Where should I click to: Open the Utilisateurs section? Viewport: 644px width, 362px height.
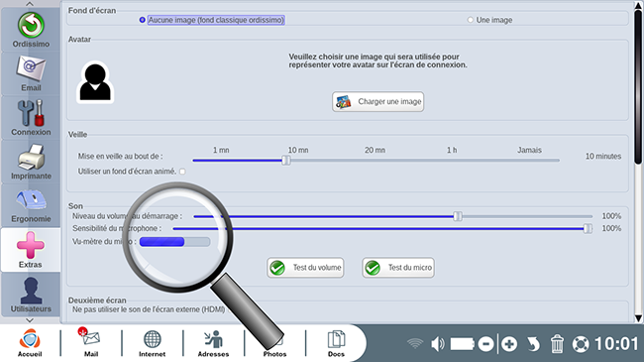31,295
